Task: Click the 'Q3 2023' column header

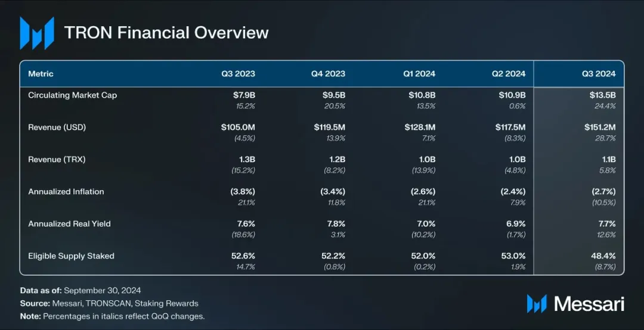Action: (238, 74)
